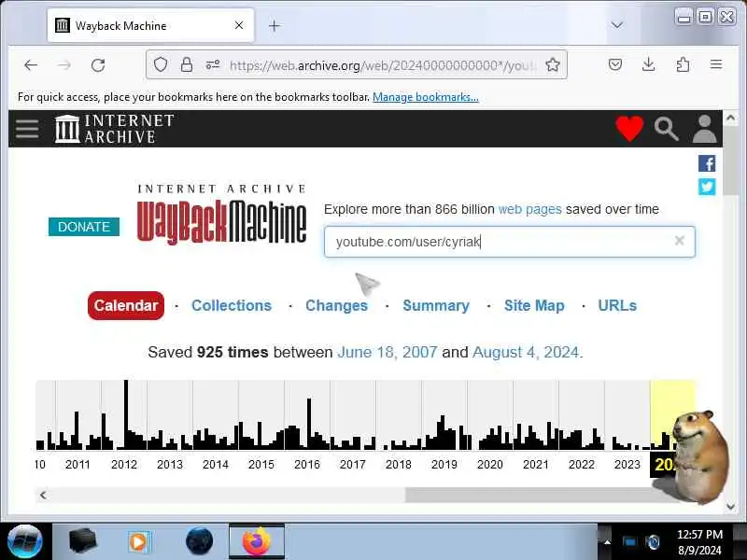Image resolution: width=747 pixels, height=560 pixels.
Task: Bookmark this page with the star icon
Action: coord(553,64)
